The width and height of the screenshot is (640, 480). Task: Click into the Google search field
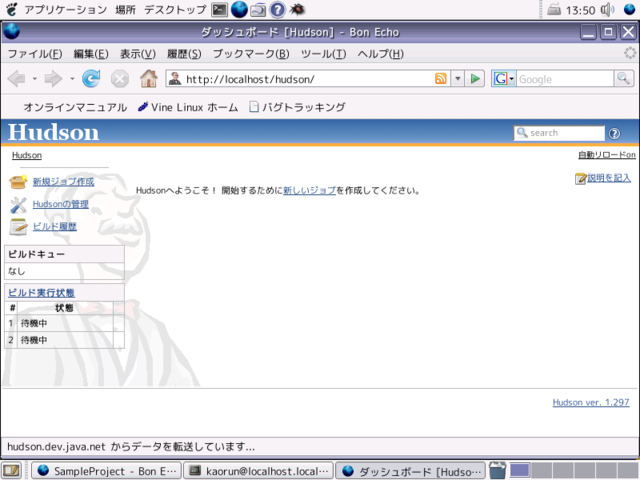[x=565, y=79]
